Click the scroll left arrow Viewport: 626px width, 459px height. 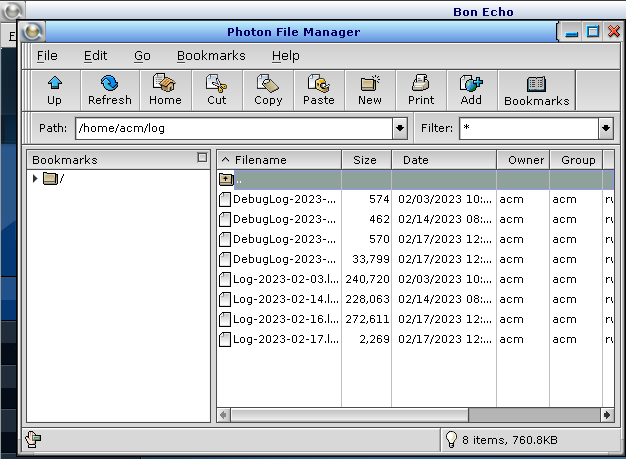[x=224, y=415]
